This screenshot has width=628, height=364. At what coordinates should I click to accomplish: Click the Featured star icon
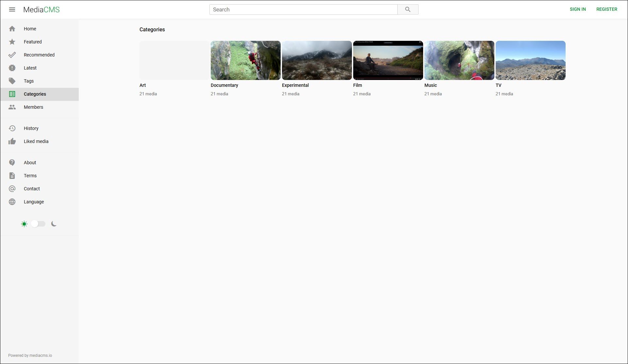(x=12, y=42)
